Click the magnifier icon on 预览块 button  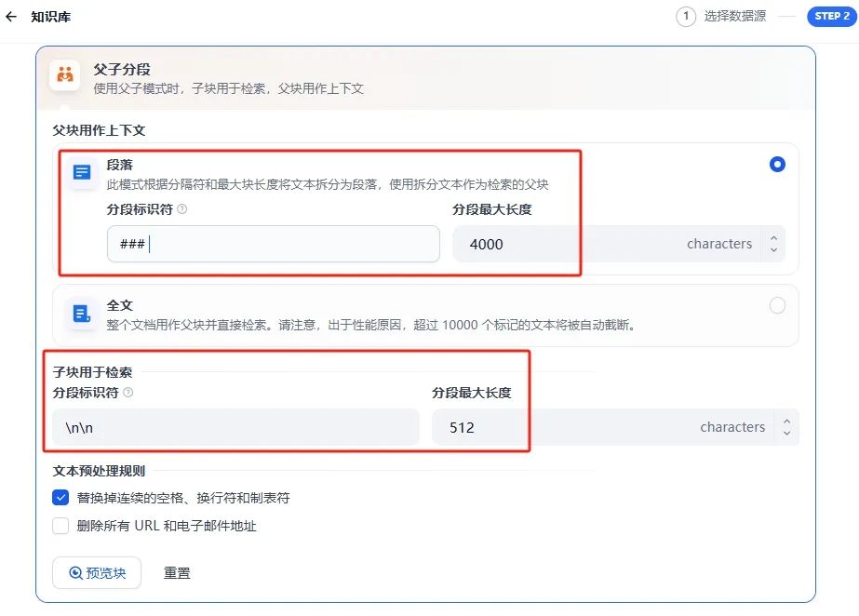(78, 573)
